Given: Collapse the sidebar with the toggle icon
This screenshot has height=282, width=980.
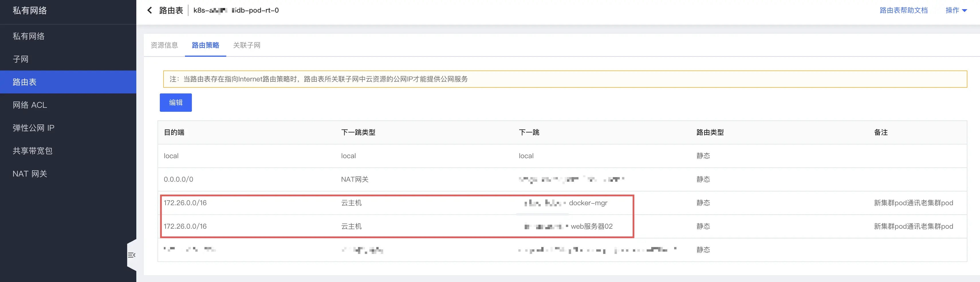Looking at the screenshot, I should (x=131, y=255).
